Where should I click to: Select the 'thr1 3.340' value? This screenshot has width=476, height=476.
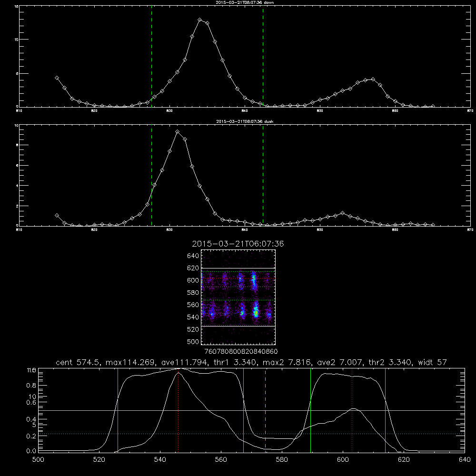tap(236, 362)
